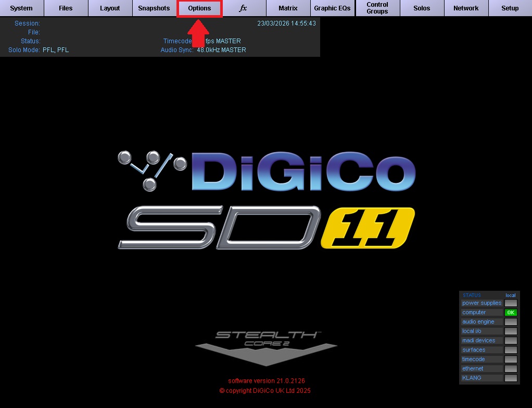Image resolution: width=532 pixels, height=408 pixels.
Task: Open the Options menu
Action: (199, 8)
